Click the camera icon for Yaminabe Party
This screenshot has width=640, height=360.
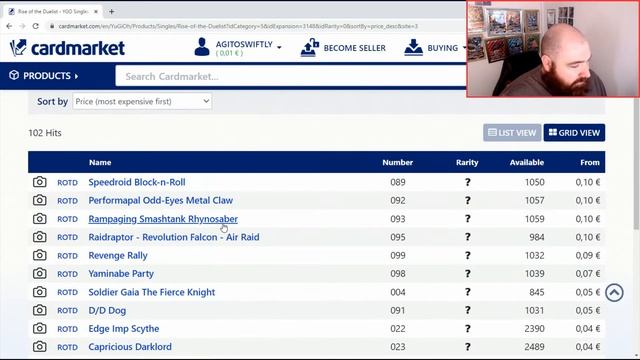[40, 273]
